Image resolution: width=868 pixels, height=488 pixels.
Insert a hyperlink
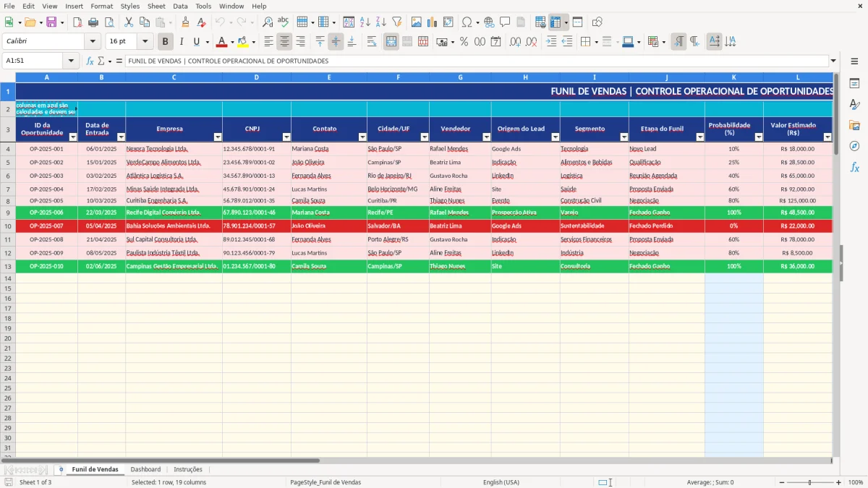tap(489, 22)
